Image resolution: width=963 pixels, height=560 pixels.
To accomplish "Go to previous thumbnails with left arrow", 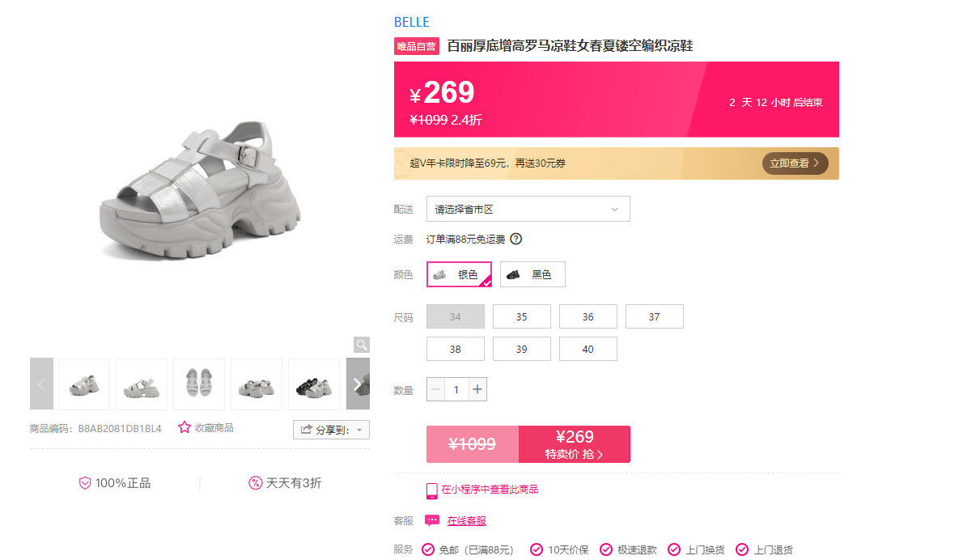I will tap(41, 384).
